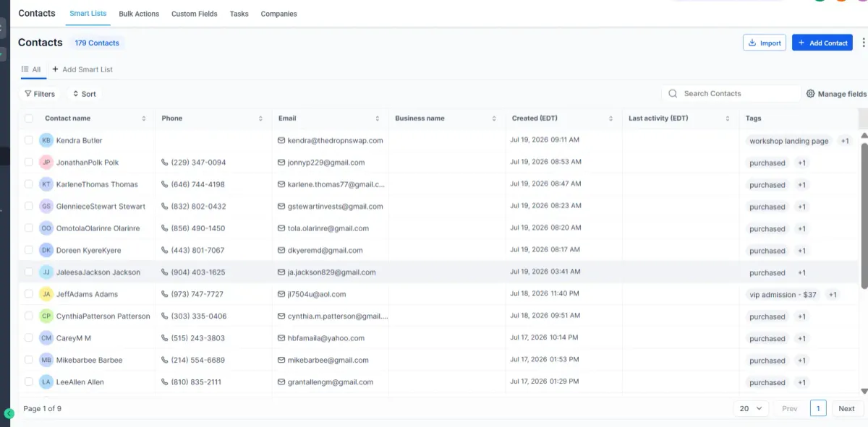The height and width of the screenshot is (427, 868).
Task: Click the Import button
Action: click(x=765, y=43)
